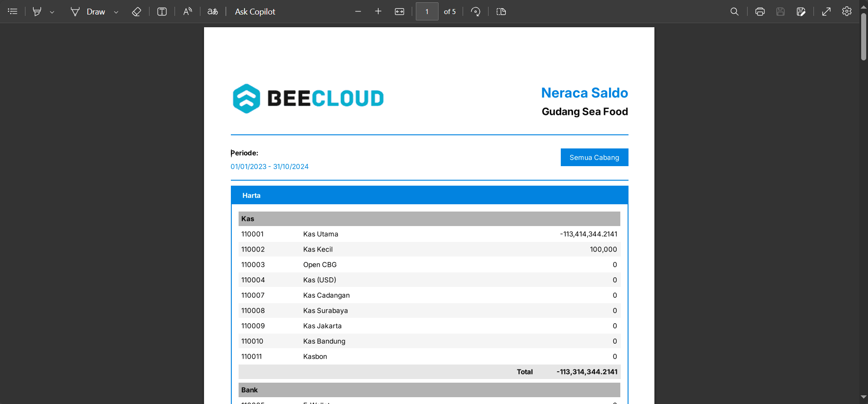Zoom in using the plus button
This screenshot has width=868, height=404.
pos(378,11)
